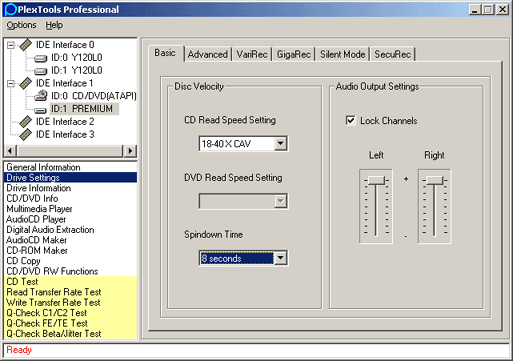This screenshot has width=513, height=361.
Task: Open General Information in the function list
Action: click(x=70, y=167)
